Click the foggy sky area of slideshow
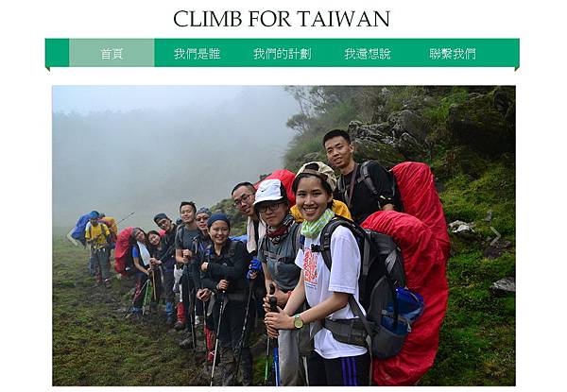The height and width of the screenshot is (392, 567). tap(170, 145)
